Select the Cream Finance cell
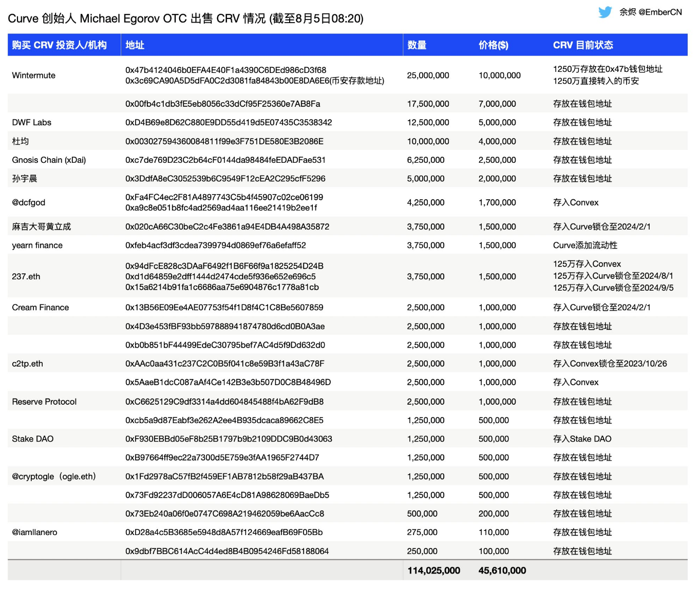Screen dimensions: 700x590 [x=40, y=308]
